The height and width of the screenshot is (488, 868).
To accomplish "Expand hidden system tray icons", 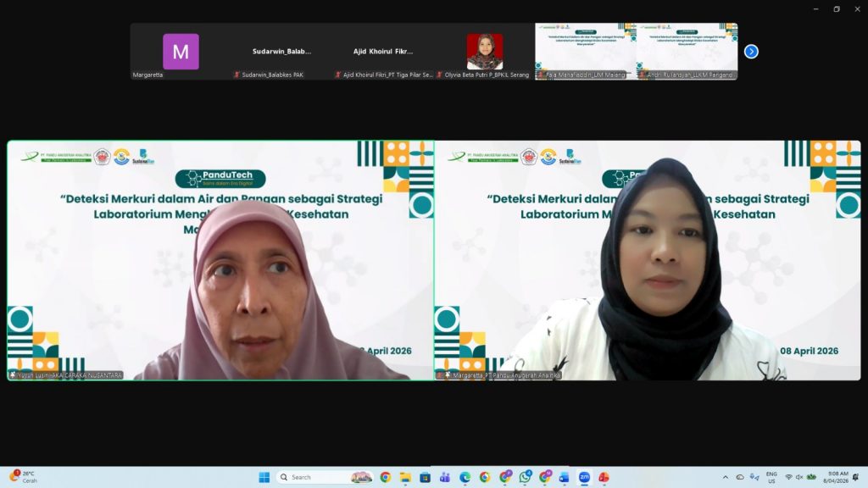I will [x=725, y=477].
